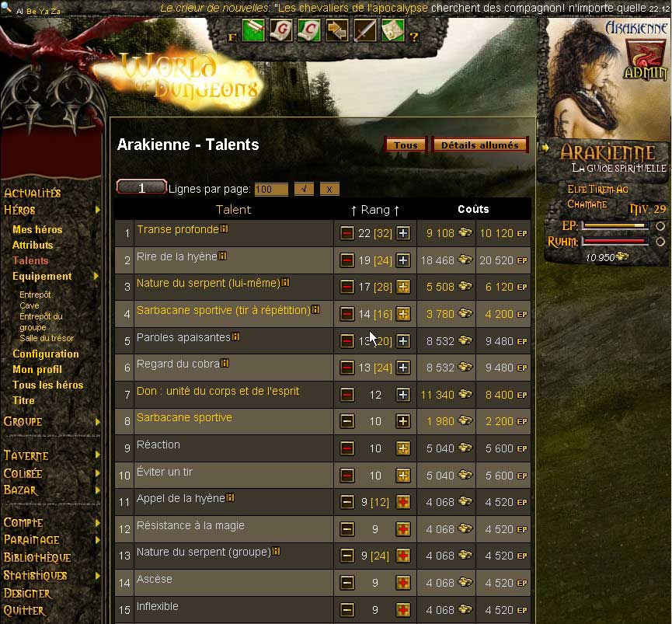The image size is (672, 624).
Task: Edit the Lignes par page field
Action: pyautogui.click(x=271, y=189)
